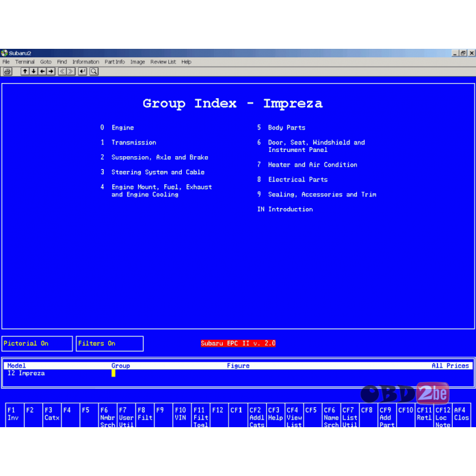Viewport: 476px width, 476px height.
Task: Click the F7 User Util function key
Action: click(126, 415)
